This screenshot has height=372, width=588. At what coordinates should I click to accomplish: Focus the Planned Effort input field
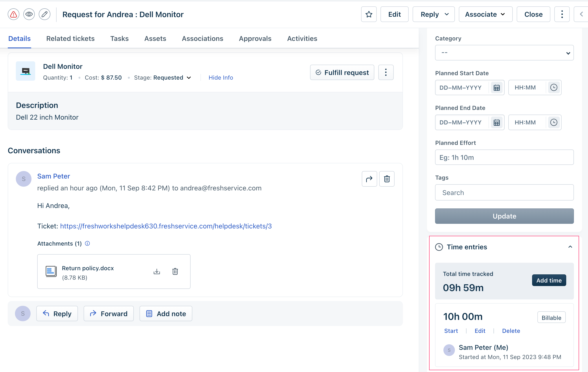point(504,157)
